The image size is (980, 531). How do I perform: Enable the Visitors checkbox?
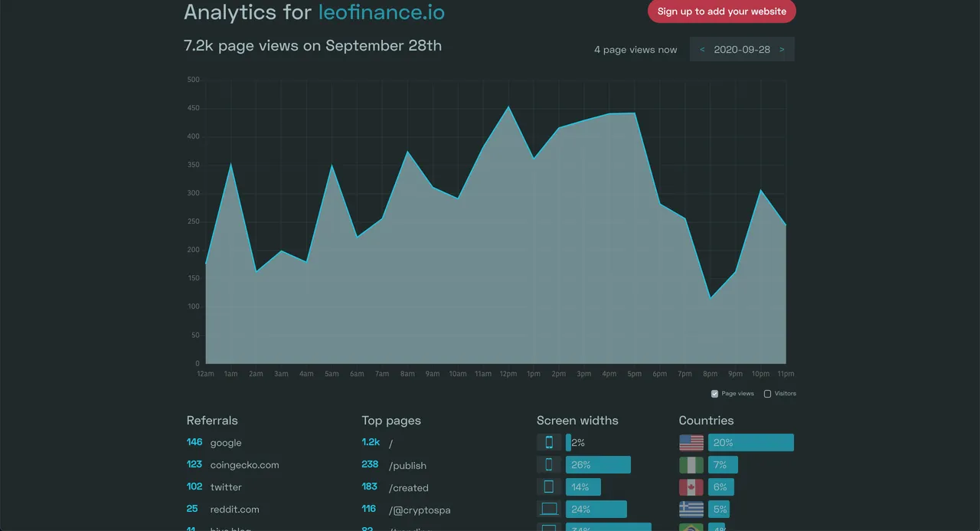click(767, 394)
